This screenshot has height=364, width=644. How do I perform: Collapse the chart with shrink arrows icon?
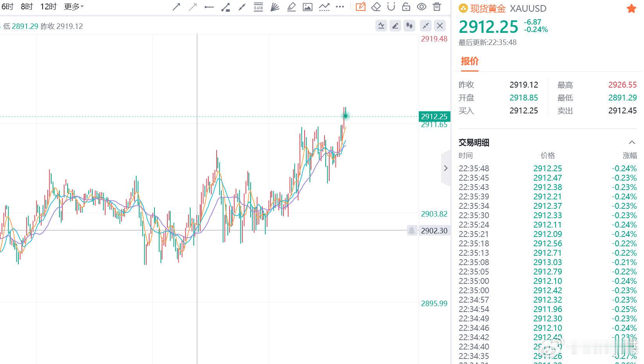pyautogui.click(x=426, y=26)
